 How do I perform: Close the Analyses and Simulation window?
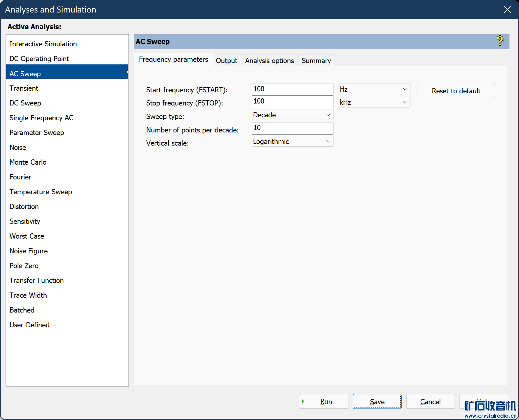[507, 10]
